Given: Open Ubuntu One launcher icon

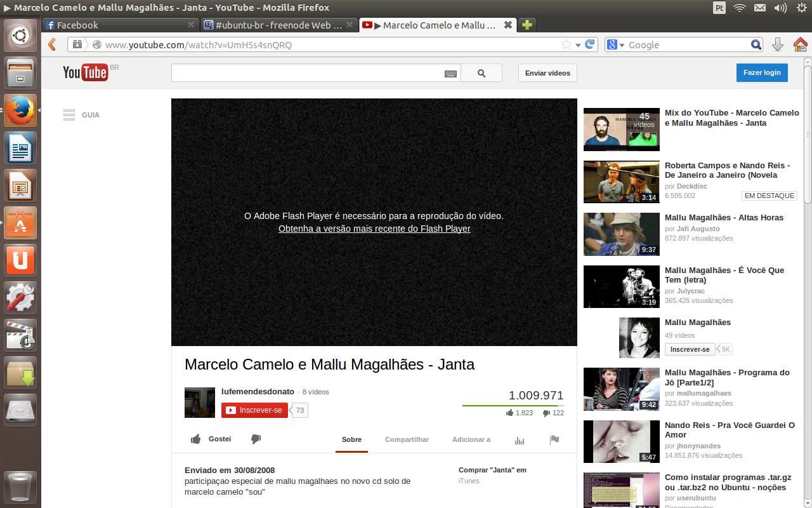Looking at the screenshot, I should [21, 260].
